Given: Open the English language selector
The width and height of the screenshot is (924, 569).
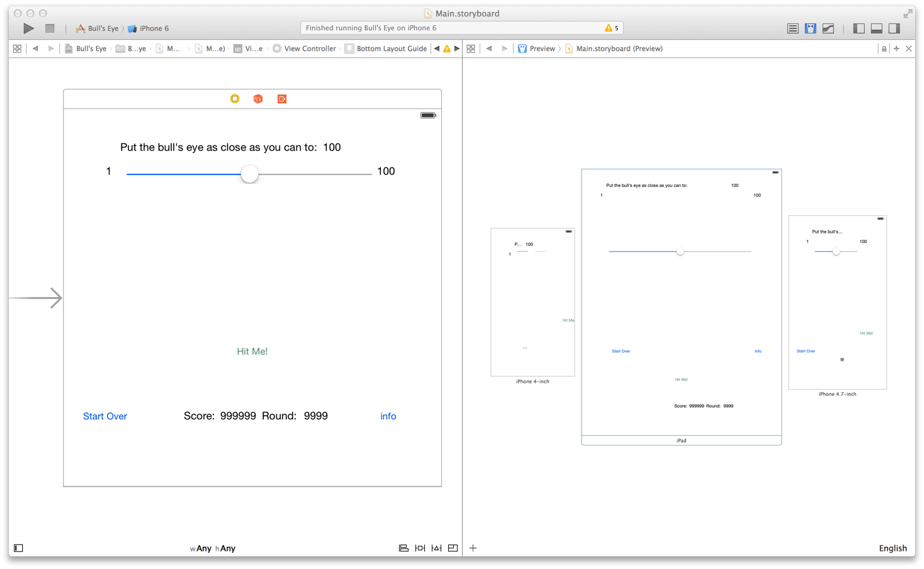Looking at the screenshot, I should click(x=893, y=548).
